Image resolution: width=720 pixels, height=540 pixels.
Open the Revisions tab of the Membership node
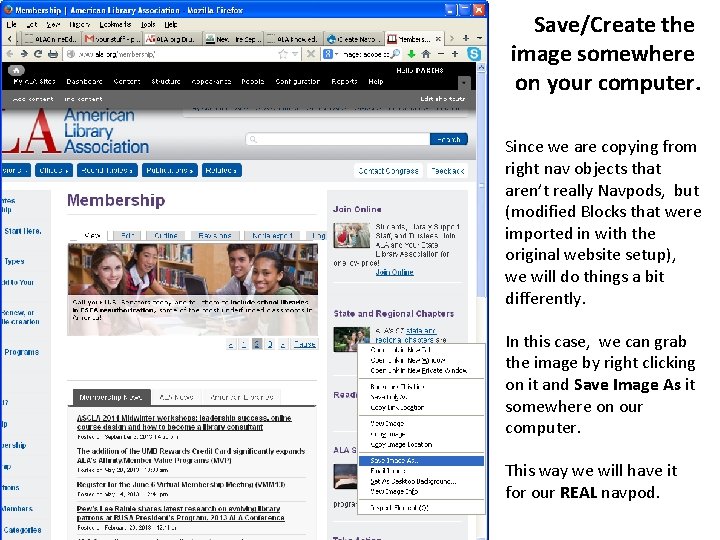(215, 236)
